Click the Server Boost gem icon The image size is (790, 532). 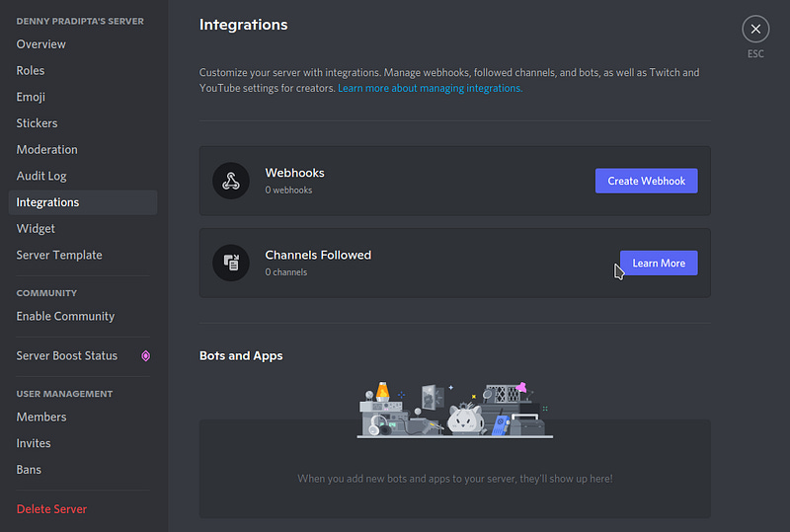click(145, 355)
